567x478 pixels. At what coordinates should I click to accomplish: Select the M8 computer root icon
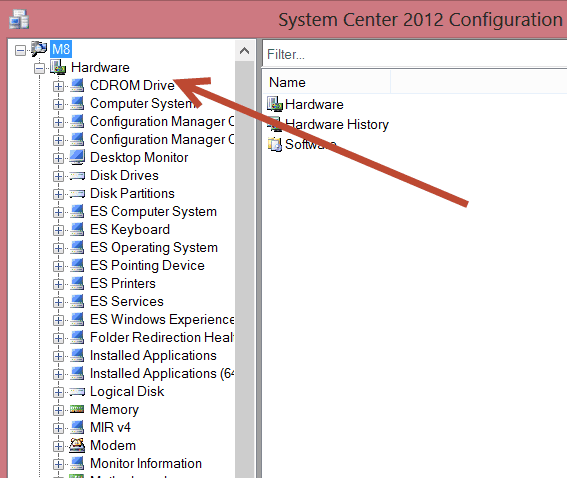click(39, 49)
